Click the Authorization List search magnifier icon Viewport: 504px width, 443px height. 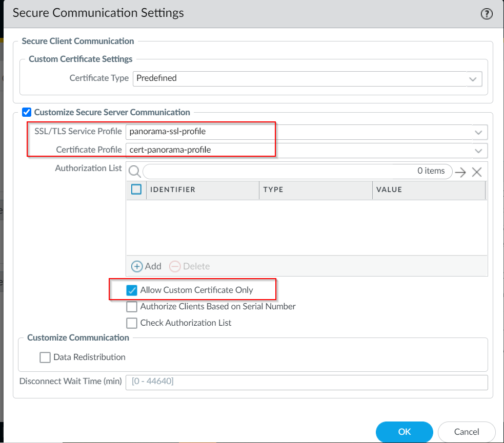tap(134, 171)
